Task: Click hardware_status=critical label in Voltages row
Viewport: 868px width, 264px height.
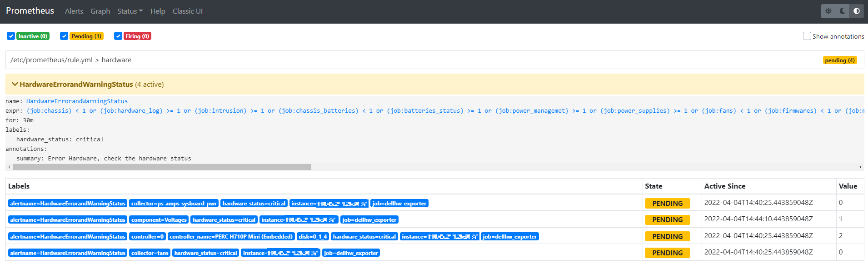Action: pyautogui.click(x=224, y=219)
